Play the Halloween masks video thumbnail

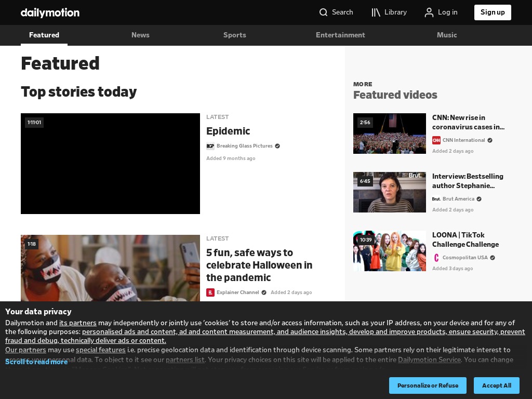[x=110, y=268]
